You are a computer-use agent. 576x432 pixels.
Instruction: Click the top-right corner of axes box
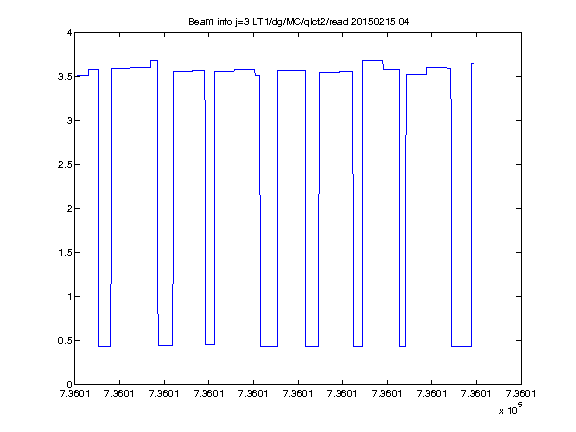[521, 32]
